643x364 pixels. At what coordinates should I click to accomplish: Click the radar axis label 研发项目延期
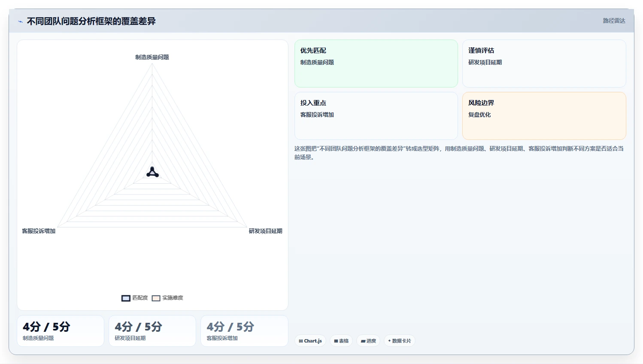266,231
